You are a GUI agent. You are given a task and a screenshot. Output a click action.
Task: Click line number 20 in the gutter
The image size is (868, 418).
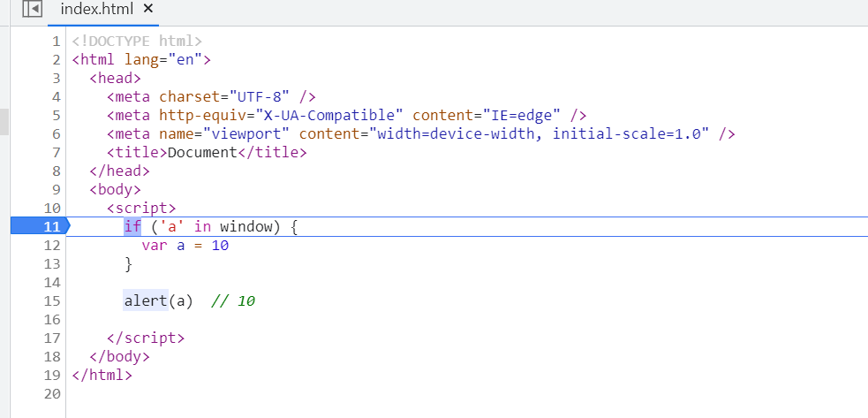(x=52, y=394)
